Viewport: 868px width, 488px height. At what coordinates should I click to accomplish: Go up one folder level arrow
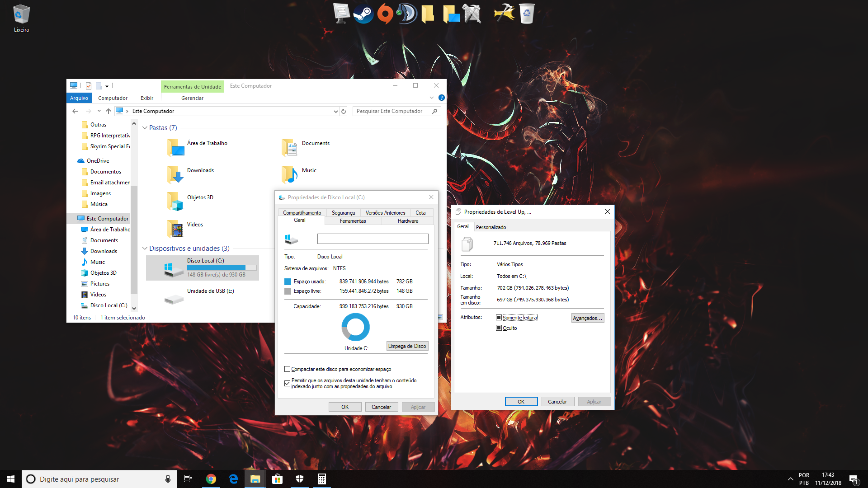point(108,111)
